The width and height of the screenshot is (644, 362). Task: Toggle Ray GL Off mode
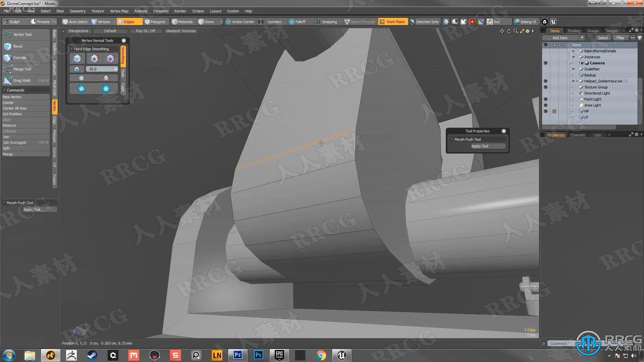pyautogui.click(x=145, y=31)
